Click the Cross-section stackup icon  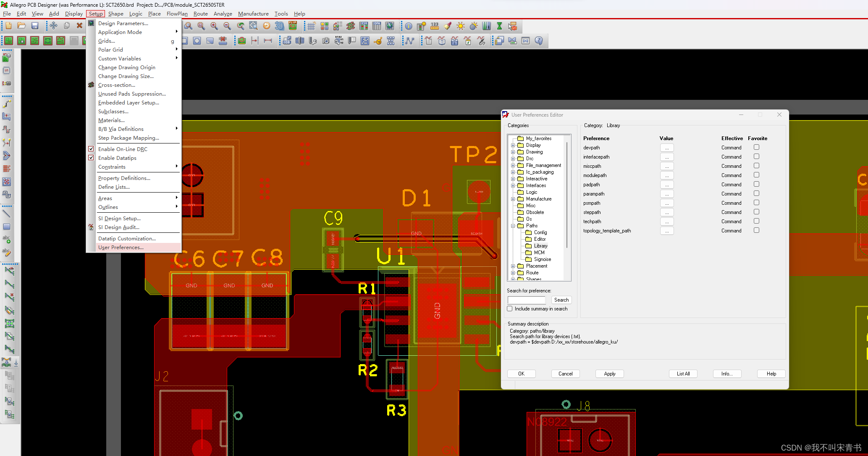click(350, 26)
